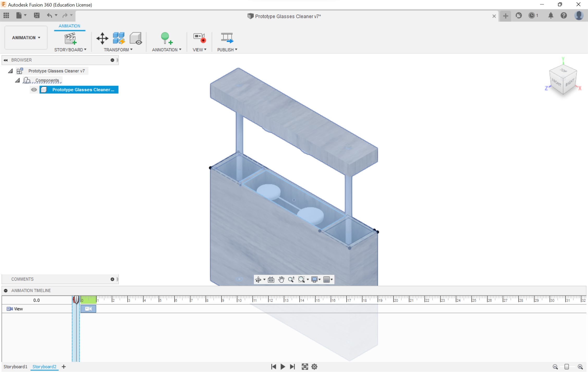
Task: Collapse the Prototype Glasses Cleaner v7 tree root
Action: [10, 71]
